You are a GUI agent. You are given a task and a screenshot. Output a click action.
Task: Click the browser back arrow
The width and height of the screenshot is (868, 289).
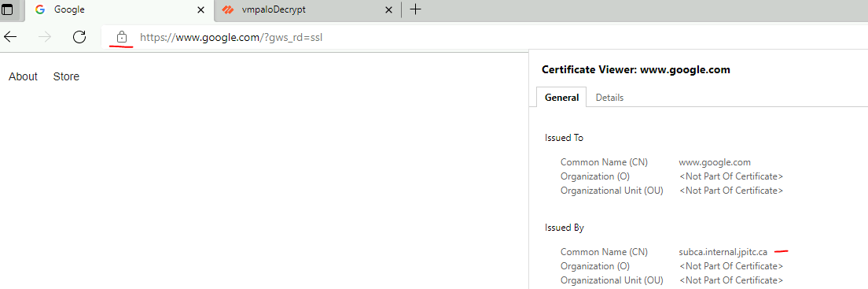[x=10, y=37]
